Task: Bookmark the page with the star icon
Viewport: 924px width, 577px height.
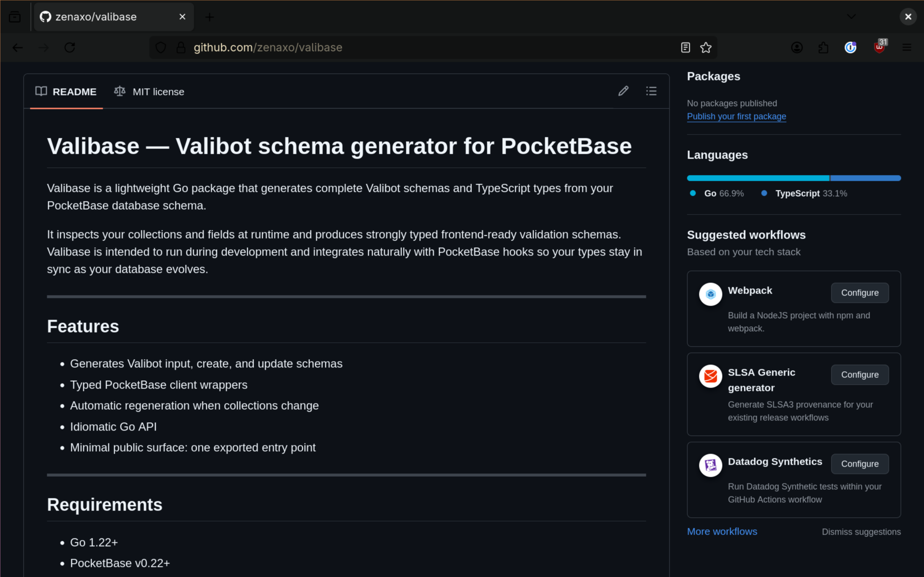Action: tap(706, 47)
